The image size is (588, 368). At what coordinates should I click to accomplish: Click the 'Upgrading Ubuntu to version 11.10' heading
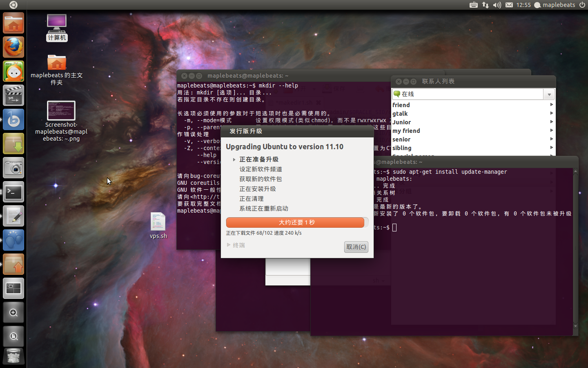(285, 147)
